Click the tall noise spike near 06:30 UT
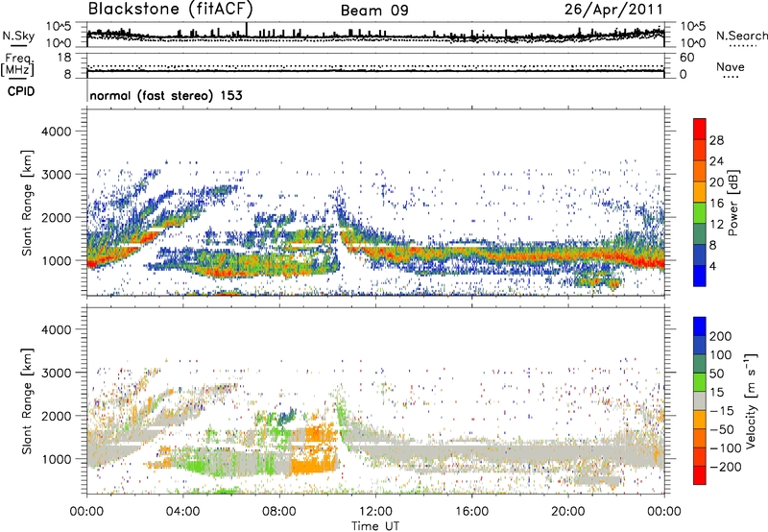 247,29
